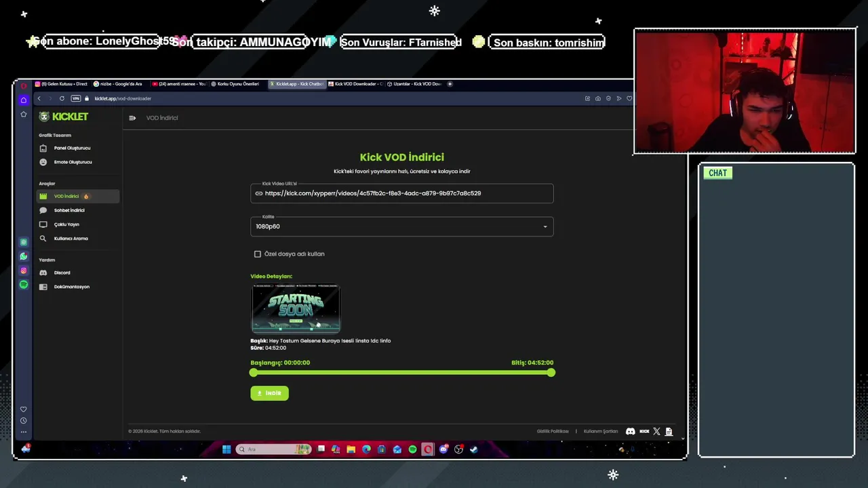Image resolution: width=868 pixels, height=488 pixels.
Task: Click the green İNDİR download button
Action: 269,393
